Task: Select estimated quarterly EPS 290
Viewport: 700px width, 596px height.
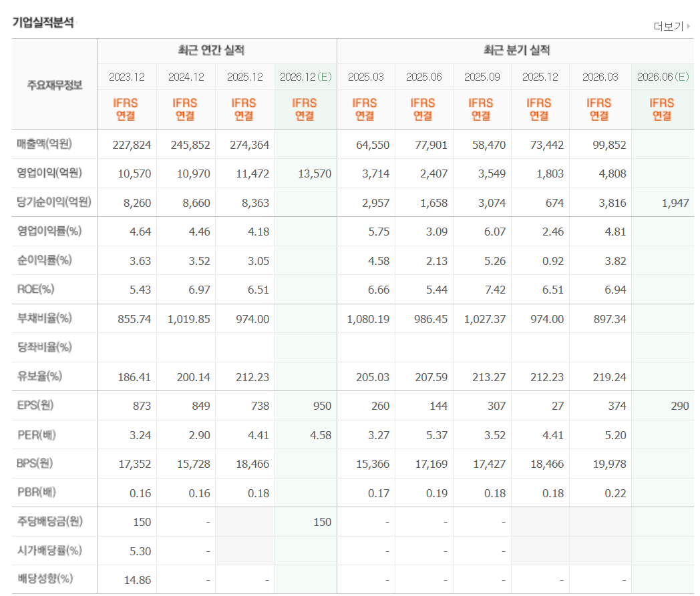Action: point(680,406)
